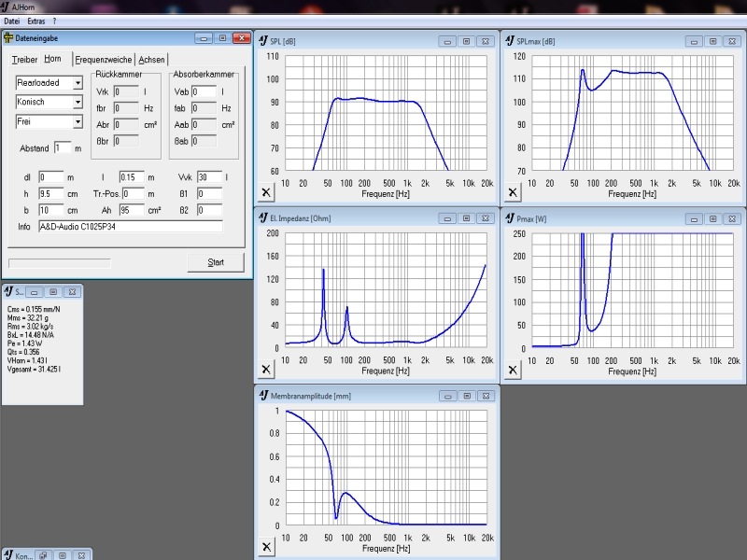Image resolution: width=747 pixels, height=560 pixels.
Task: Open the Extras menu
Action: (36, 21)
